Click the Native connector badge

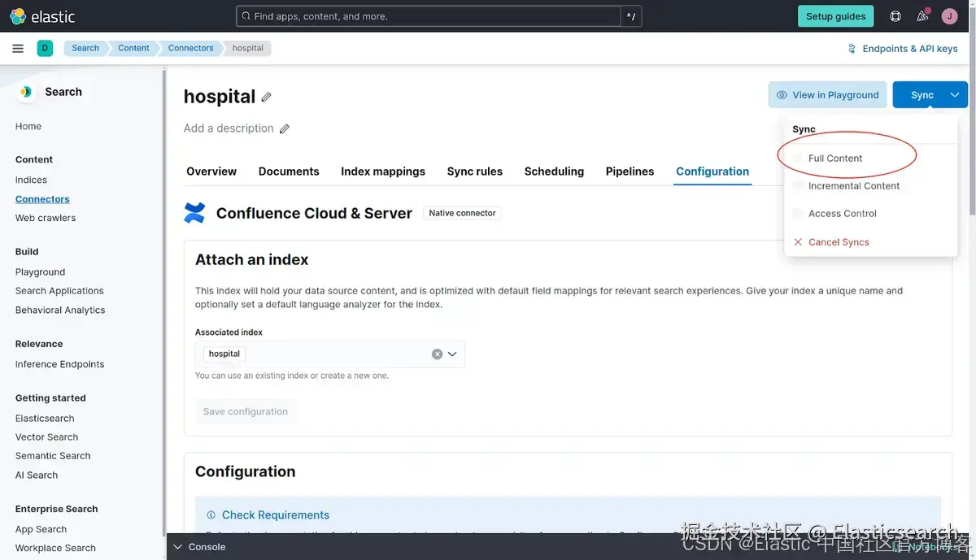[x=462, y=213]
